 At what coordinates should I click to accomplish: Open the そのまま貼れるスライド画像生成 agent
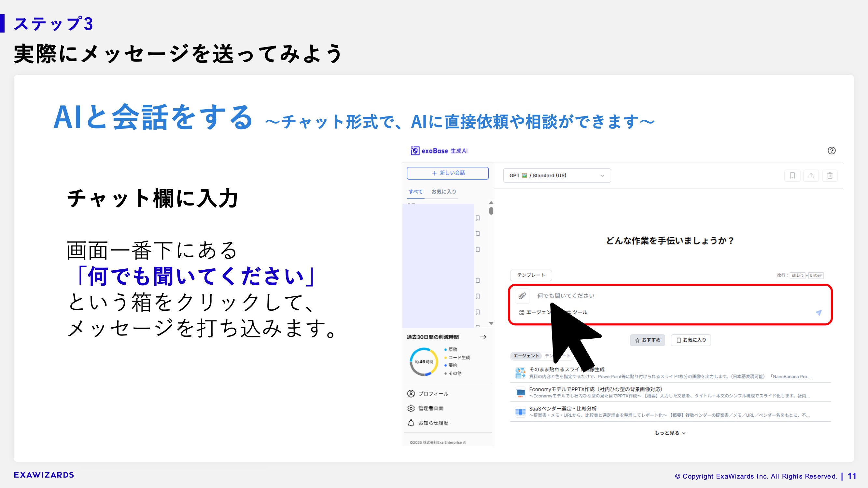click(671, 373)
